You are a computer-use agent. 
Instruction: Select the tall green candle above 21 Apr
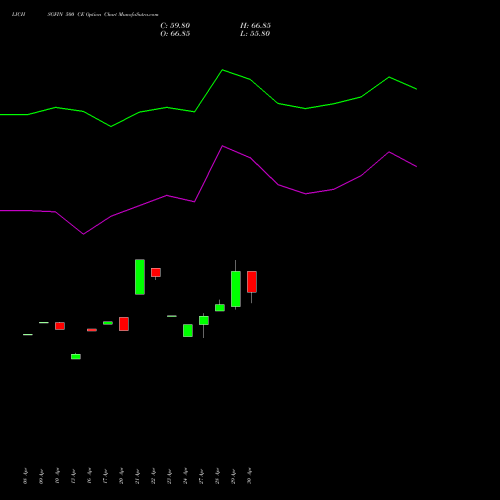(140, 277)
